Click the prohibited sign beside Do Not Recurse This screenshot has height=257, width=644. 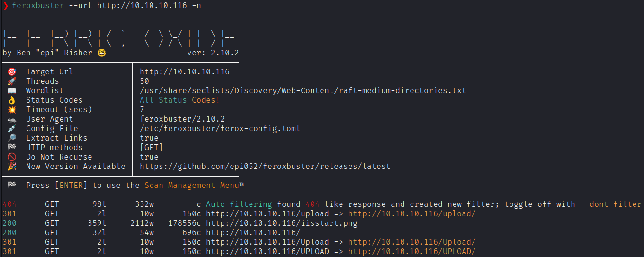[12, 157]
